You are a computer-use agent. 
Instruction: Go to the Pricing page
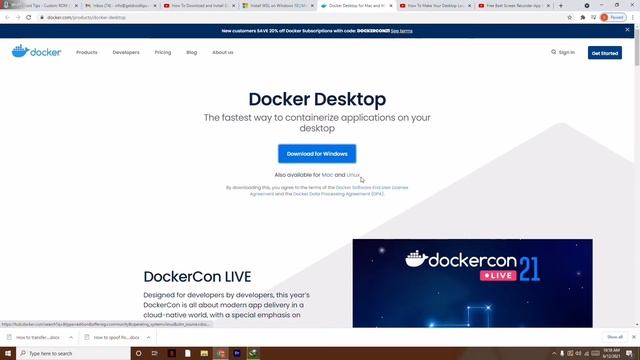click(163, 53)
